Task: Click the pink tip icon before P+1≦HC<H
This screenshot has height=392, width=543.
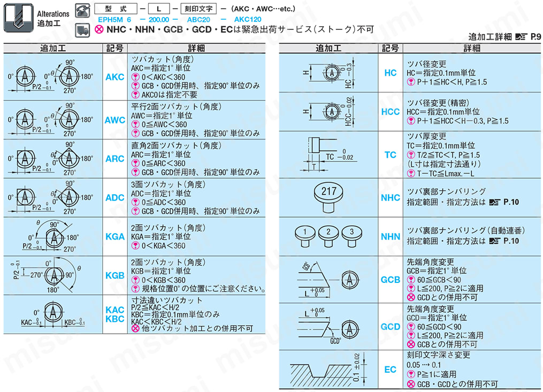Action: click(411, 82)
